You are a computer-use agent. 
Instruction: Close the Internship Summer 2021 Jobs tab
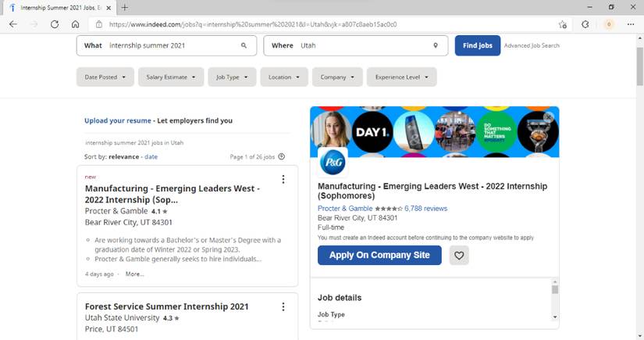(x=109, y=8)
